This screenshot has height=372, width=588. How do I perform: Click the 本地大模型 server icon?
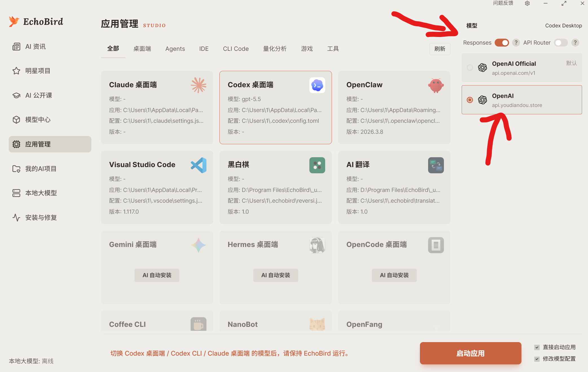16,193
